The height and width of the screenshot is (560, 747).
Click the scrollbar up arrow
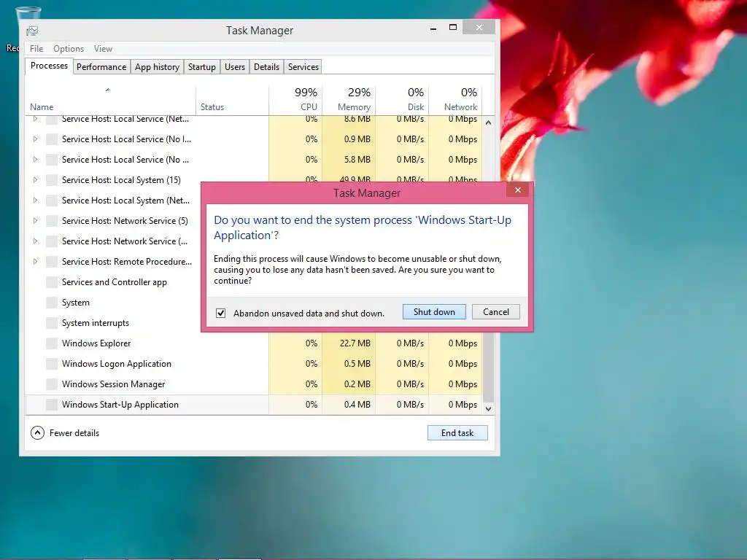pos(488,122)
